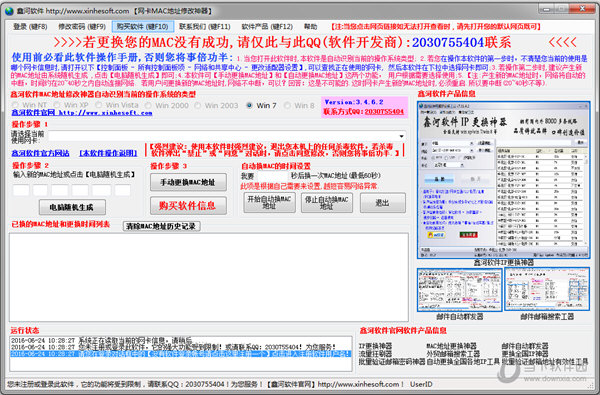The width and height of the screenshot is (600, 395).
Task: Open the 鑫河软件IP更换神器 large thumbnail
Action: (x=504, y=180)
